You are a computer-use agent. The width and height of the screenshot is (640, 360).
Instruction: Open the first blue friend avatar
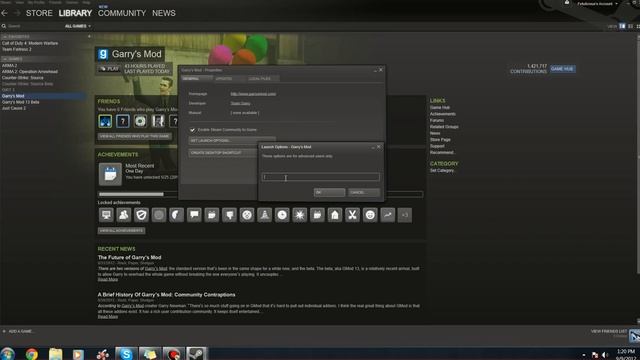pyautogui.click(x=105, y=121)
